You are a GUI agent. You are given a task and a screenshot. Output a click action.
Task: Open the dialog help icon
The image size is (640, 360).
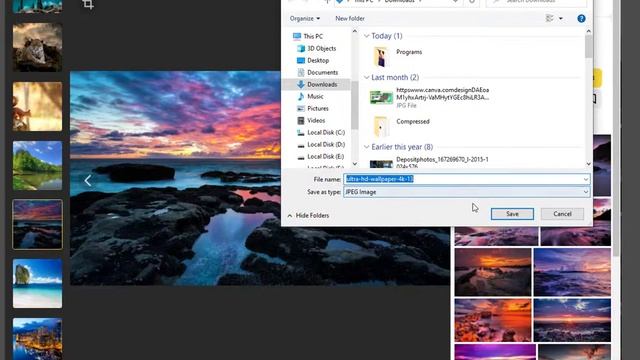click(581, 18)
